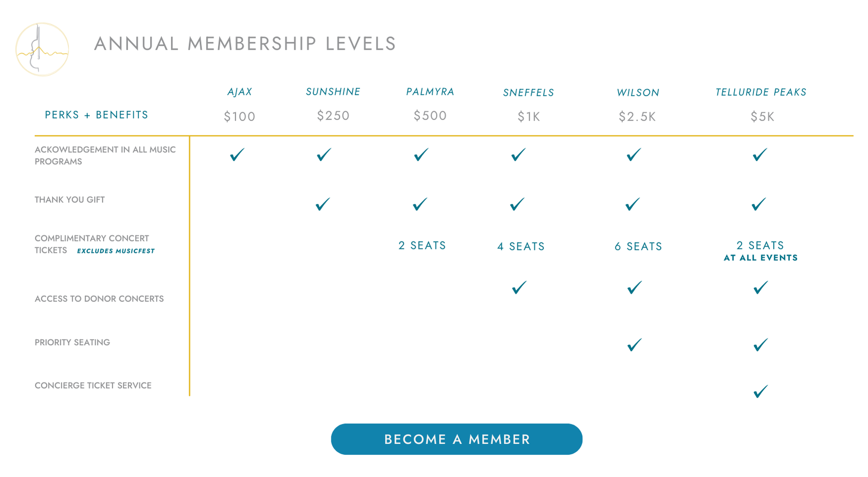This screenshot has height=477, width=868.
Task: Click the Ajax acknowledgement checkmark
Action: coord(237,155)
